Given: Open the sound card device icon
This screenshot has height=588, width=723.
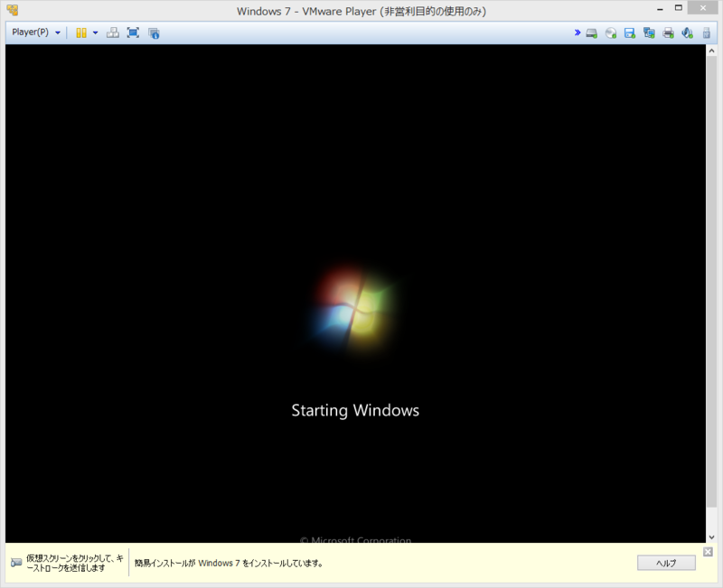Looking at the screenshot, I should pyautogui.click(x=688, y=33).
